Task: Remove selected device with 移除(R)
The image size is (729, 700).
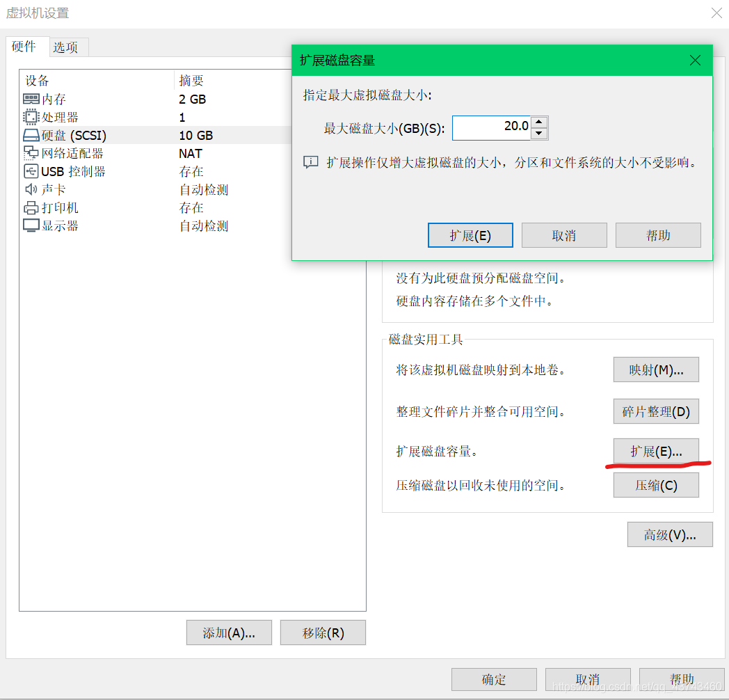Action: [x=323, y=633]
